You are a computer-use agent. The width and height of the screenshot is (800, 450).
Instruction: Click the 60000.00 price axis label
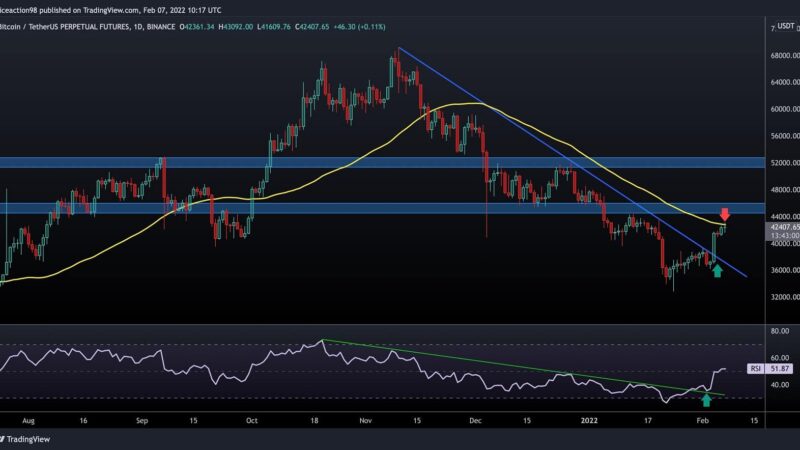click(x=785, y=109)
